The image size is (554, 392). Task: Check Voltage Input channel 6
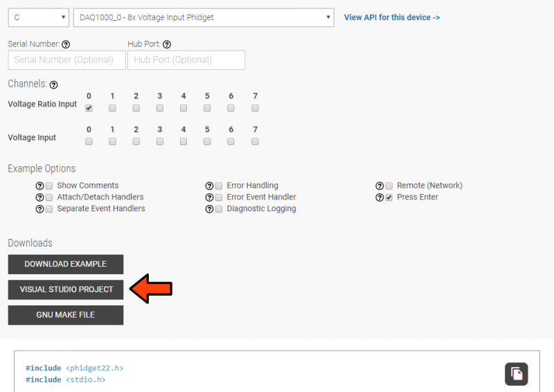tap(231, 142)
